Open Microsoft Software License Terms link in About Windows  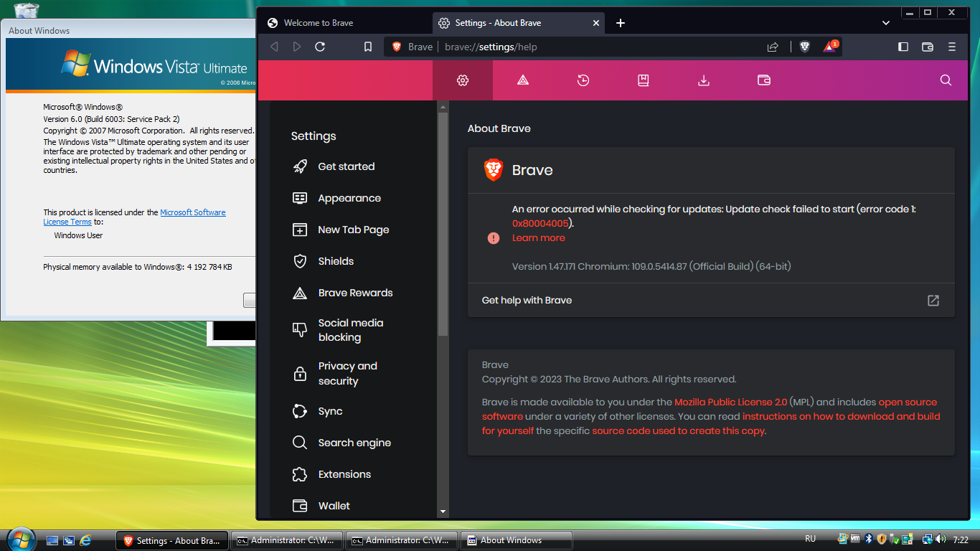coord(134,217)
